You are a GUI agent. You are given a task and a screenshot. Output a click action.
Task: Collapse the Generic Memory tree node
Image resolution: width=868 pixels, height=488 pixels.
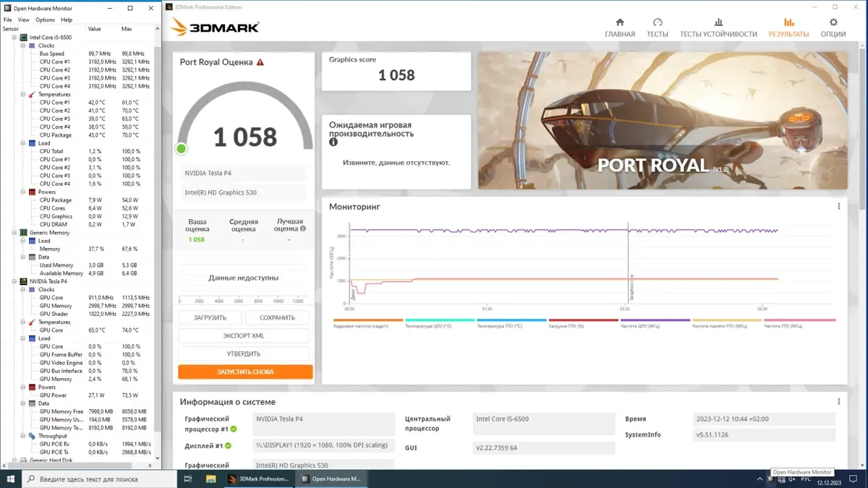(15, 233)
